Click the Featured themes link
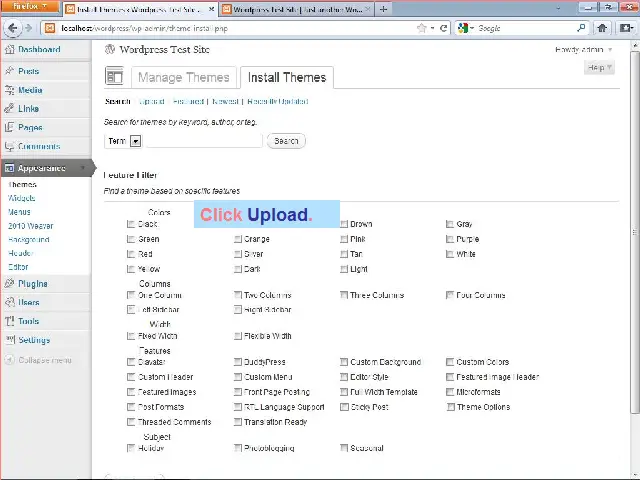Screen dimensions: 640x480 (188, 101)
